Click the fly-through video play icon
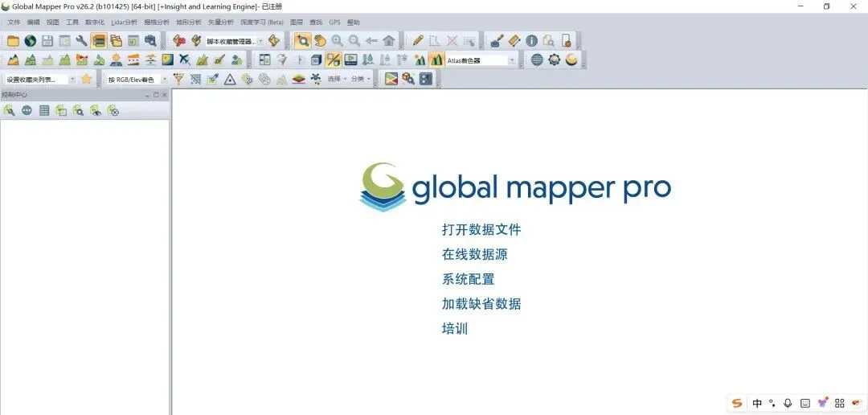Screen dimensions: 868x415 [350, 60]
